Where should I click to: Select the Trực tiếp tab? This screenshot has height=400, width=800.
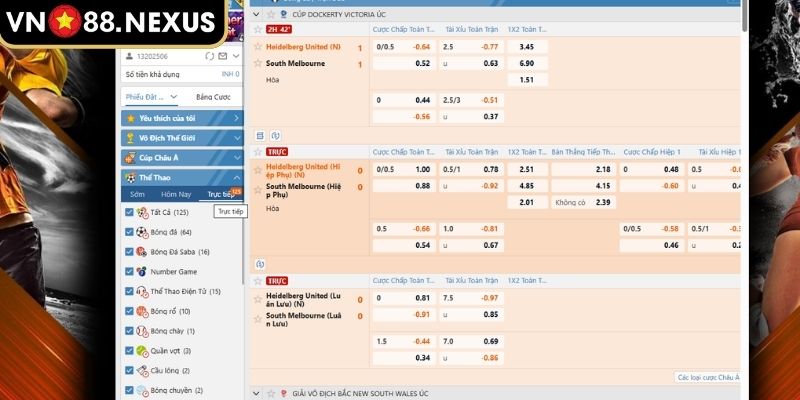tap(221, 194)
